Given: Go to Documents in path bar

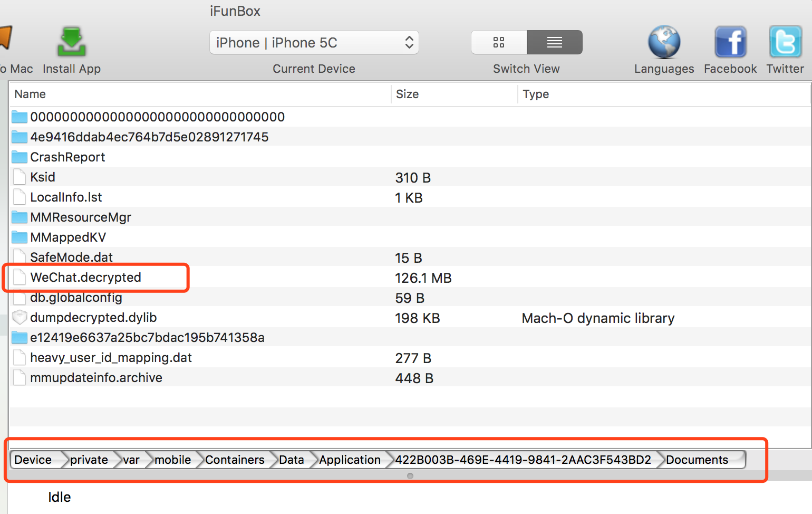Looking at the screenshot, I should 697,460.
